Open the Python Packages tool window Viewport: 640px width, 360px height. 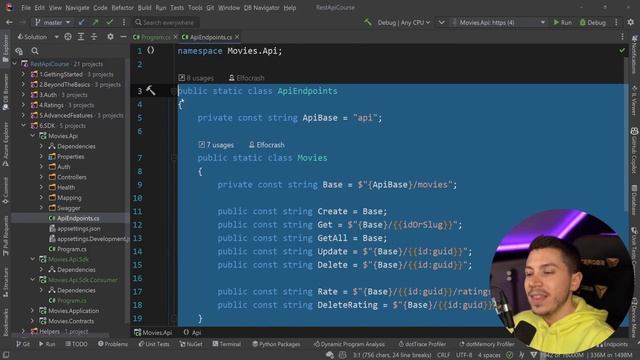(x=276, y=344)
